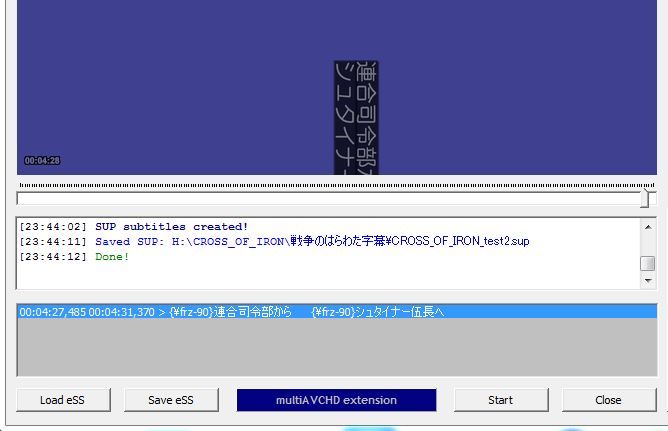The width and height of the screenshot is (668, 431).
Task: Click the 00:04:28 timecode in the preview
Action: click(x=42, y=161)
